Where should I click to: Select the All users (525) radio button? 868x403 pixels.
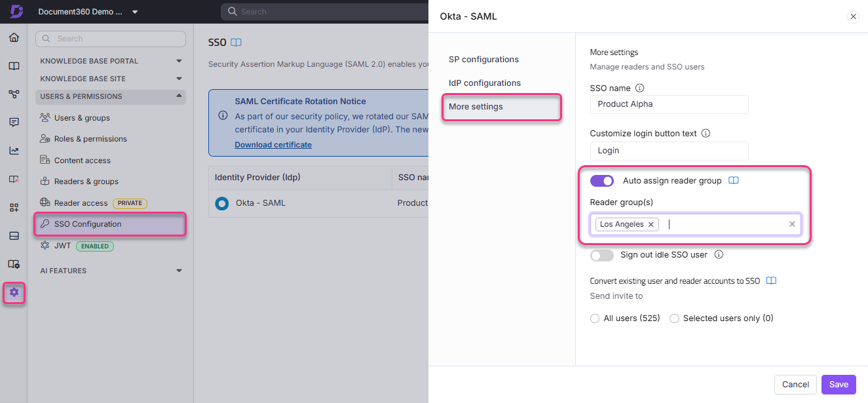pyautogui.click(x=595, y=318)
